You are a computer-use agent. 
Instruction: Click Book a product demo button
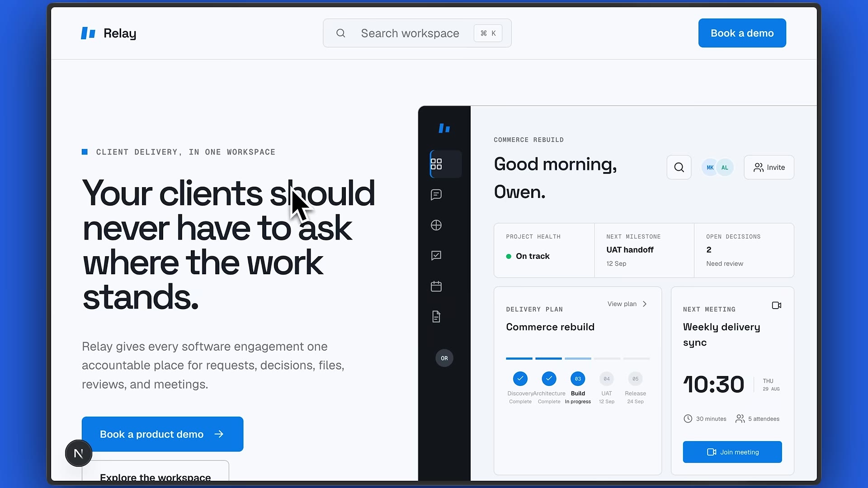163,434
